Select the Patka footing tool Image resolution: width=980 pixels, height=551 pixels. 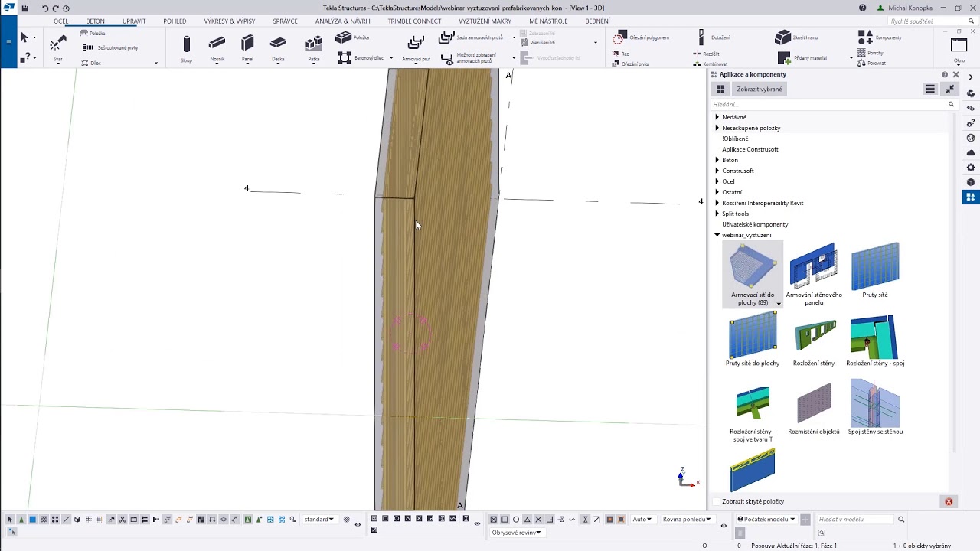coord(314,48)
